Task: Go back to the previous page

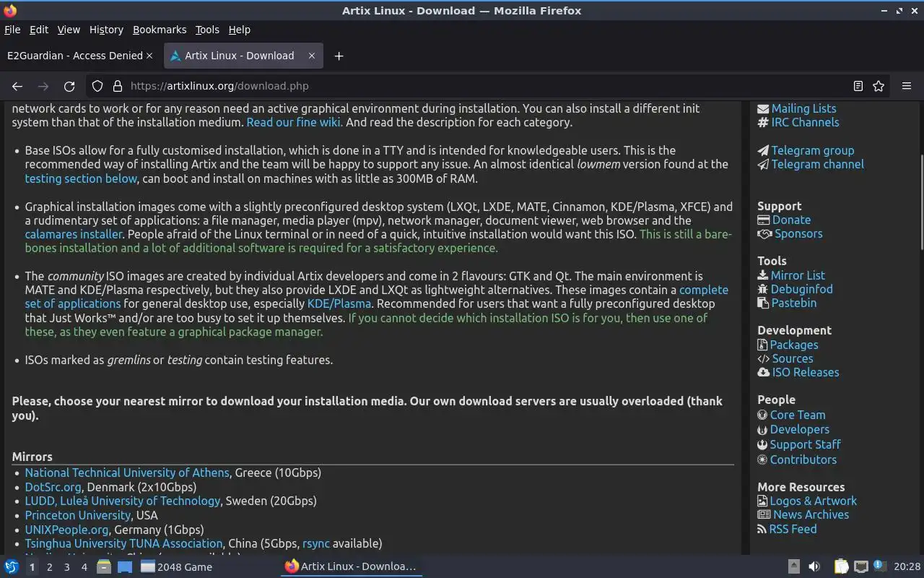Action: coord(17,86)
